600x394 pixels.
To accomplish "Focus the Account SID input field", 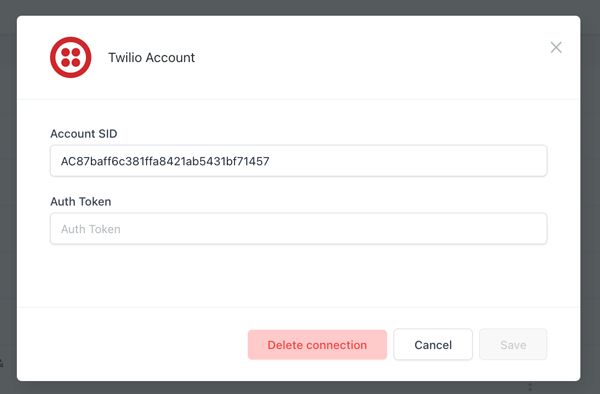I will [x=298, y=161].
